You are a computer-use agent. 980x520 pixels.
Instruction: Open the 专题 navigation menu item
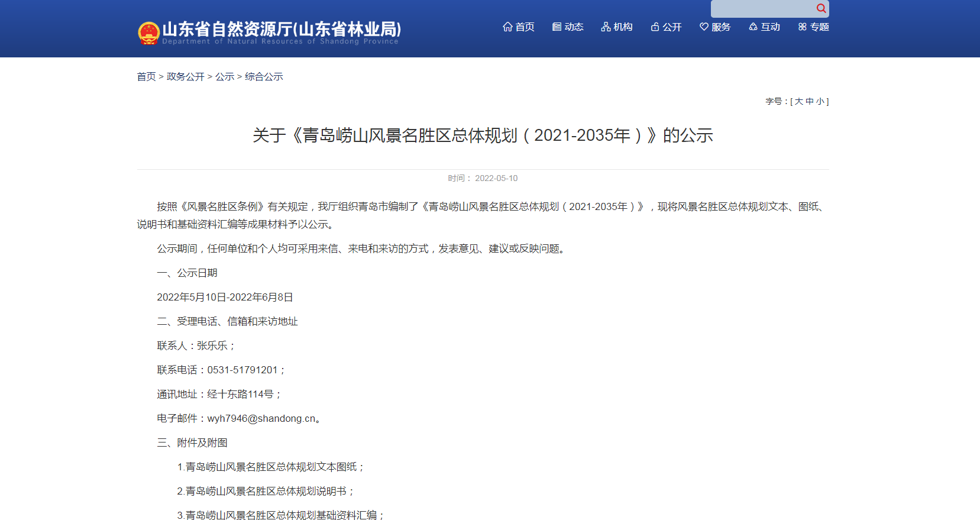(x=819, y=27)
